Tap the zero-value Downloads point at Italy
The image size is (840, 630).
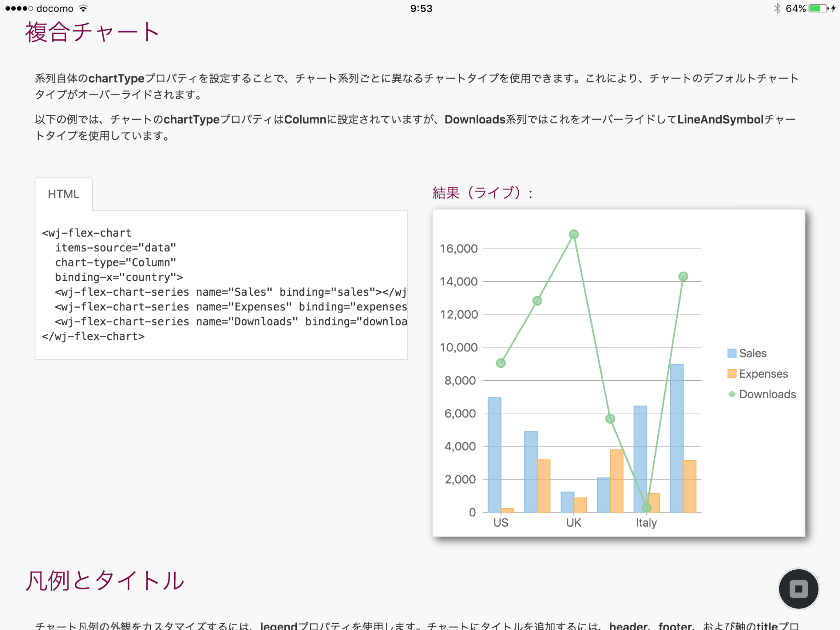coord(646,507)
